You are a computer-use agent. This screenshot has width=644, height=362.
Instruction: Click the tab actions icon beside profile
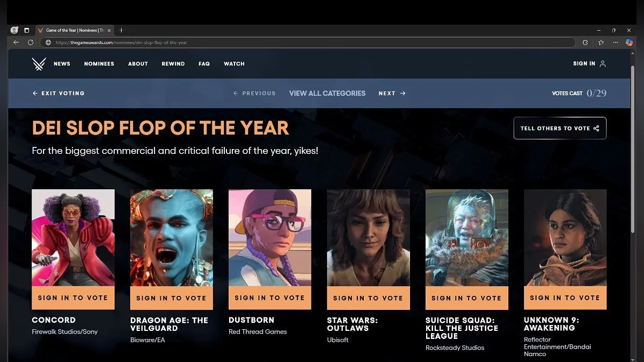point(26,31)
